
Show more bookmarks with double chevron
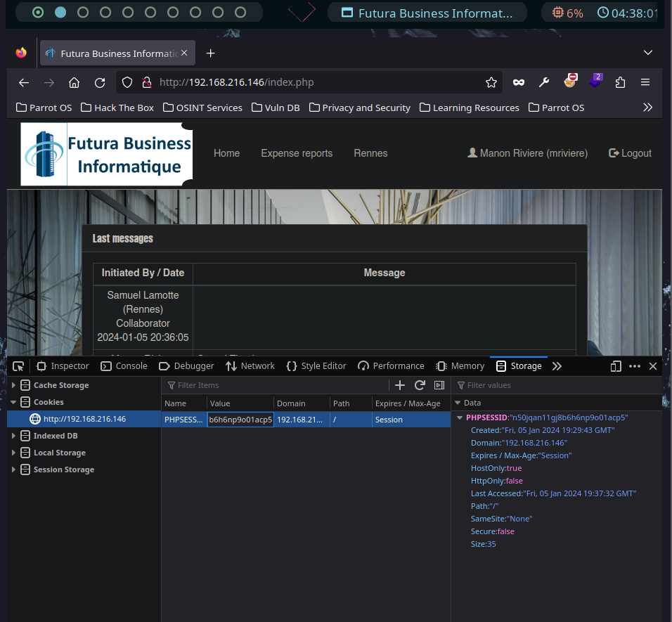[647, 108]
